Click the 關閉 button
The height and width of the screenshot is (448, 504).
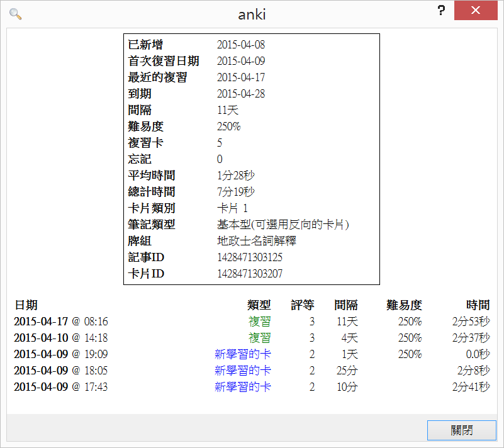click(462, 430)
